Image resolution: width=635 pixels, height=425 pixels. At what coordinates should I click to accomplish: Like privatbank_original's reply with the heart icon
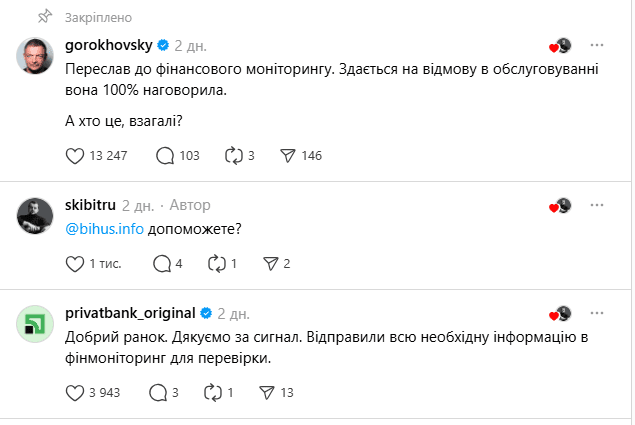point(74,392)
